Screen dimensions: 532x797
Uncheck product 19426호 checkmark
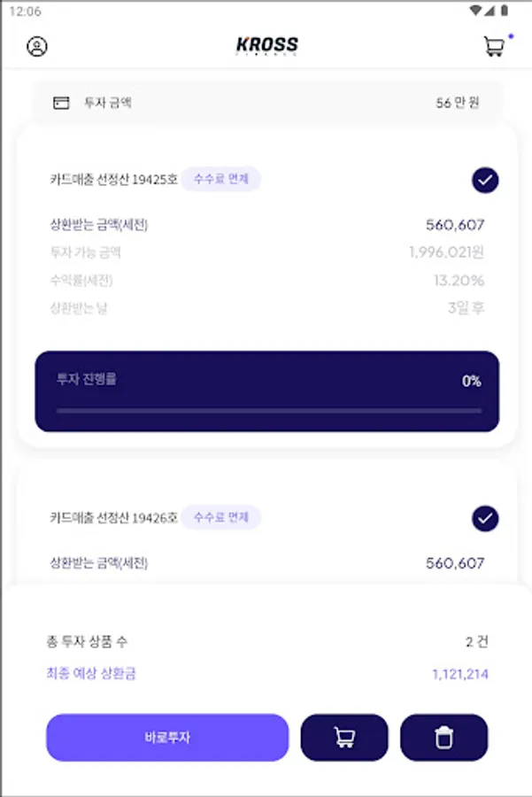[x=485, y=518]
